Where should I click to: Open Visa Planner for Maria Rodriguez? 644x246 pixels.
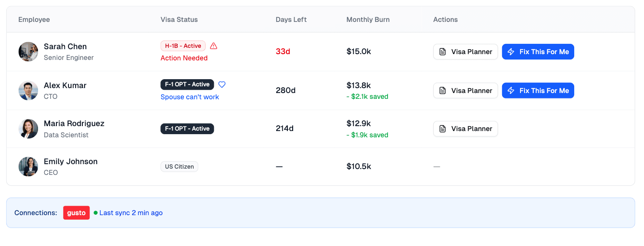[x=465, y=129]
